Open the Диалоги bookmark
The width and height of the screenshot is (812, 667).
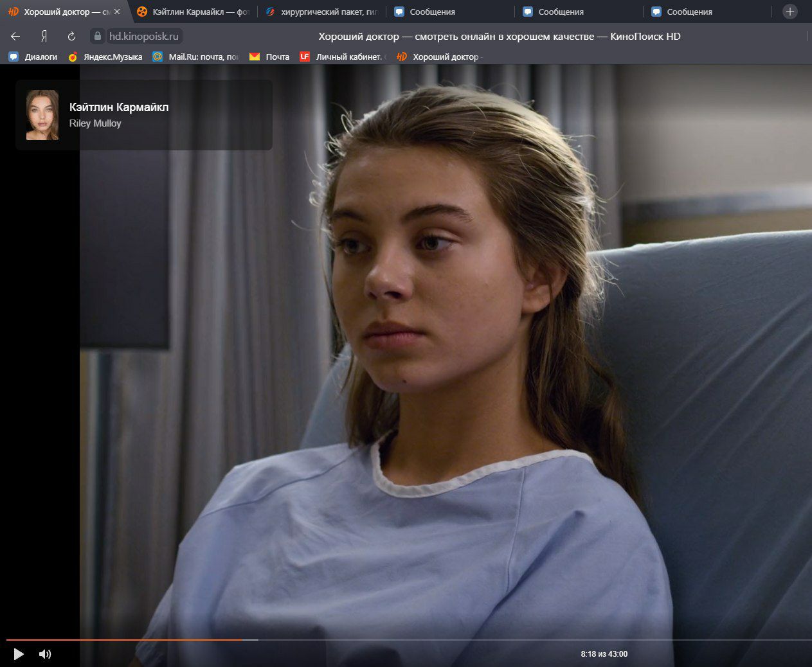[33, 57]
